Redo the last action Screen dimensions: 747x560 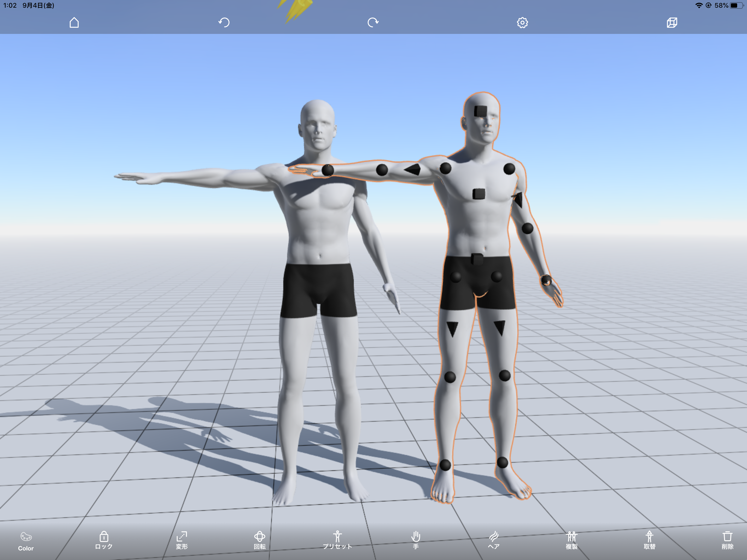click(x=373, y=23)
